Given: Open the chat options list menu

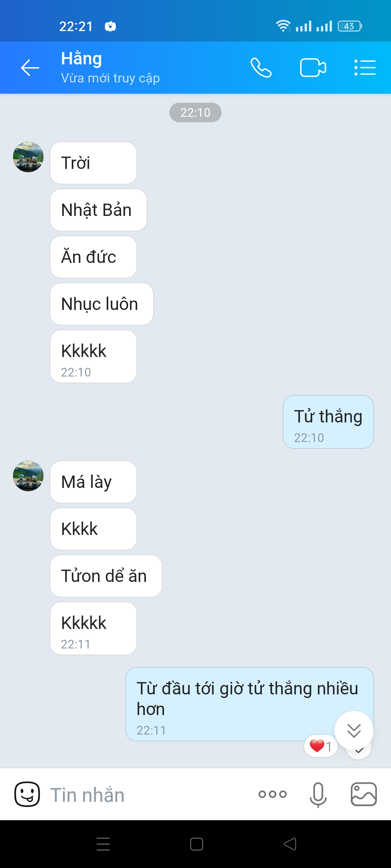Looking at the screenshot, I should pos(365,68).
